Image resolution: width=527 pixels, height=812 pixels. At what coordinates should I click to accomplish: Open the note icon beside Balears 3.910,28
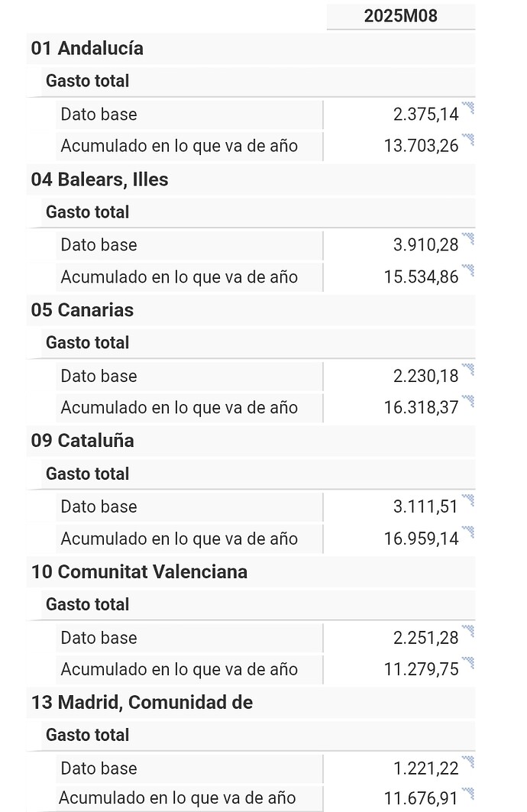[468, 238]
